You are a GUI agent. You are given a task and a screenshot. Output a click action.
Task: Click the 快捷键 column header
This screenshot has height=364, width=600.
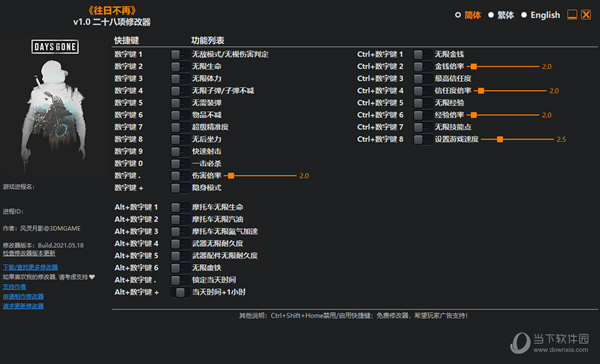(x=126, y=41)
